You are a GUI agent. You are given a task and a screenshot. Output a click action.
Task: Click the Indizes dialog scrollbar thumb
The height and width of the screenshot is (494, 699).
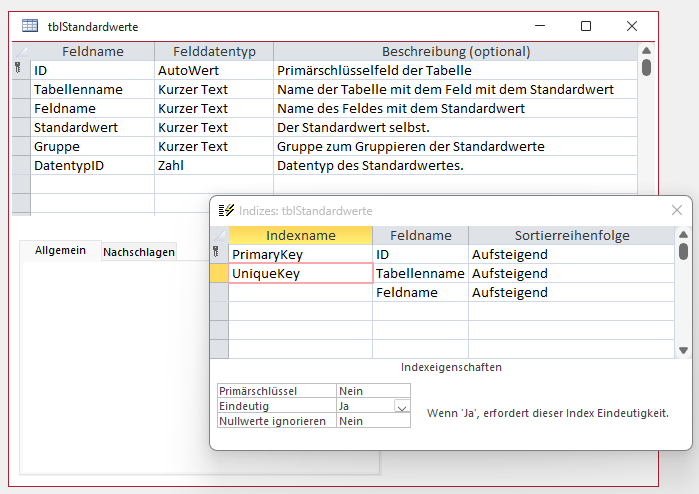[683, 251]
